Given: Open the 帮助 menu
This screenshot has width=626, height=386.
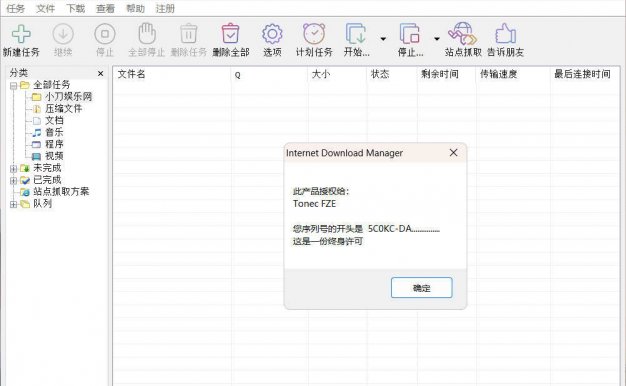Looking at the screenshot, I should [x=135, y=8].
